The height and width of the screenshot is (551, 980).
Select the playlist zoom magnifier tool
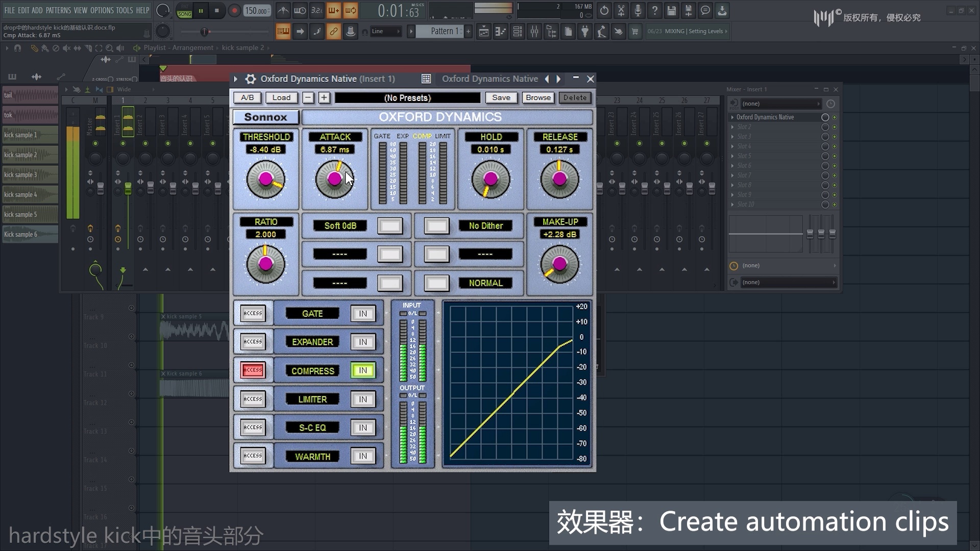coord(109,48)
